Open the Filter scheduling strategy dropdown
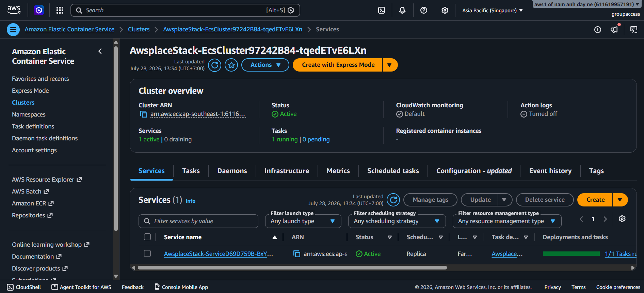Screen dimensions: 644x293 coord(397,221)
